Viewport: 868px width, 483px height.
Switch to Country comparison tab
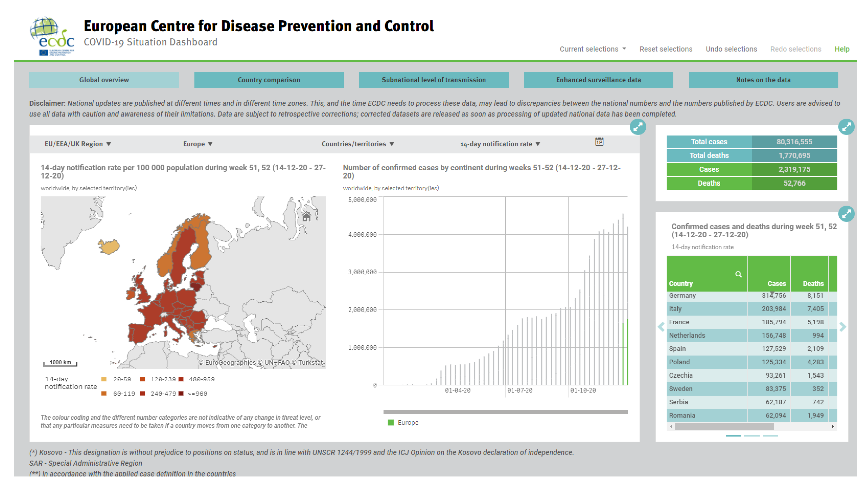[x=269, y=80]
